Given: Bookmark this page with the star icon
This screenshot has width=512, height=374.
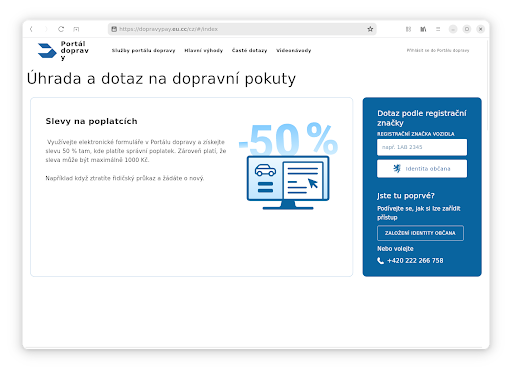Looking at the screenshot, I should pyautogui.click(x=370, y=29).
